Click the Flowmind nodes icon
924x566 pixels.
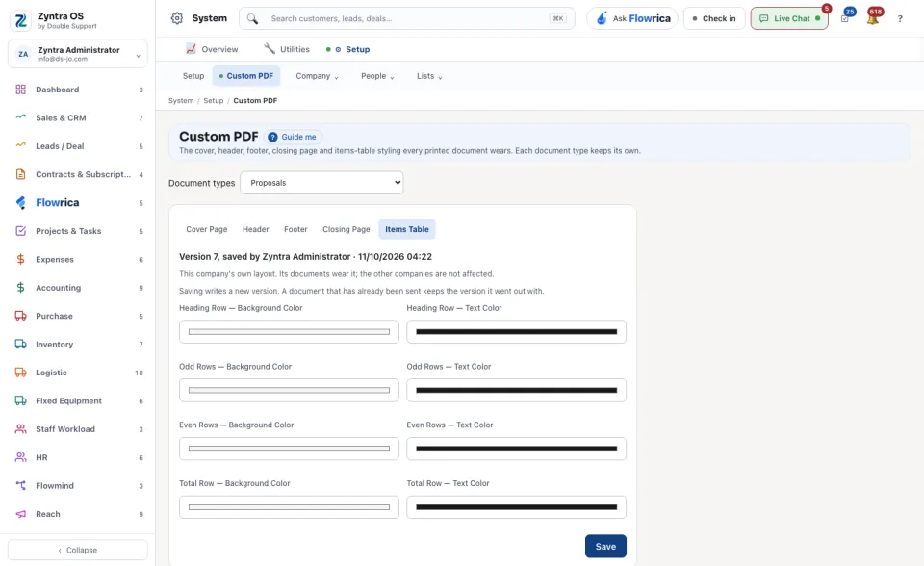pyautogui.click(x=20, y=486)
